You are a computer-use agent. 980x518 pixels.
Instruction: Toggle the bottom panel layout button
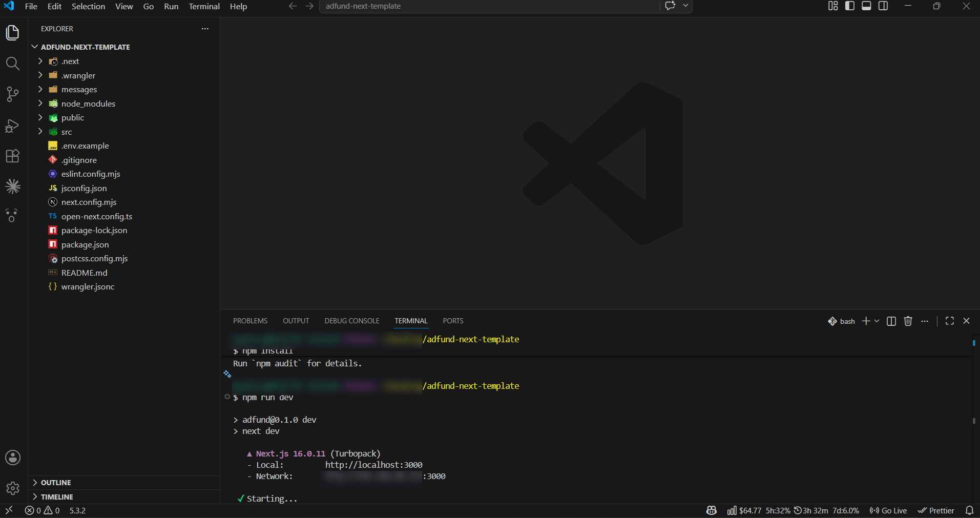click(866, 6)
